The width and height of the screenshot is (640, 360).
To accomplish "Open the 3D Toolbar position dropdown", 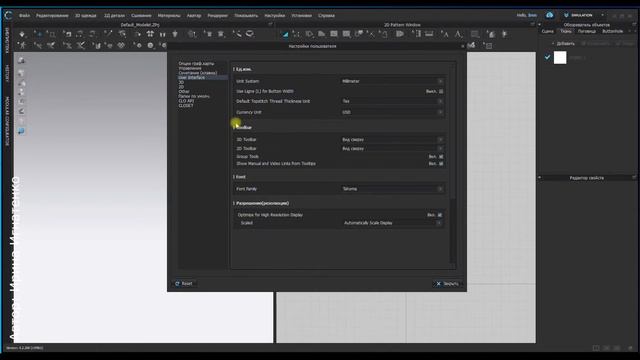I will 392,140.
